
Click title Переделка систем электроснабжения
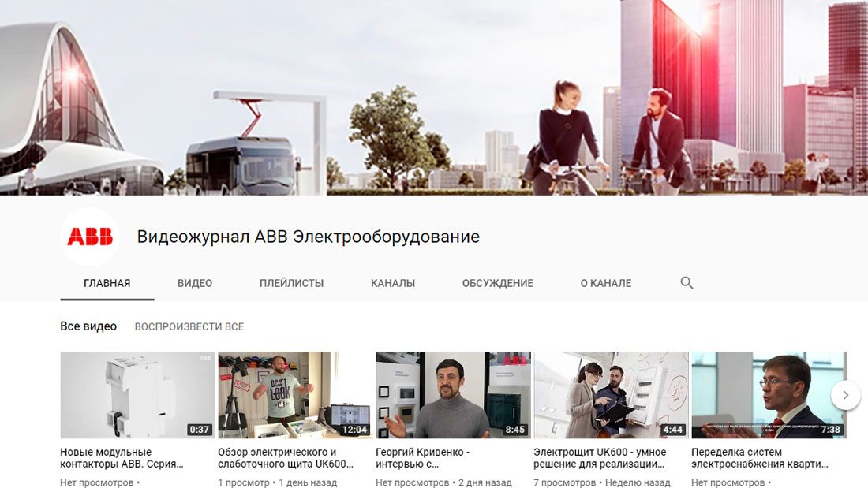[759, 458]
